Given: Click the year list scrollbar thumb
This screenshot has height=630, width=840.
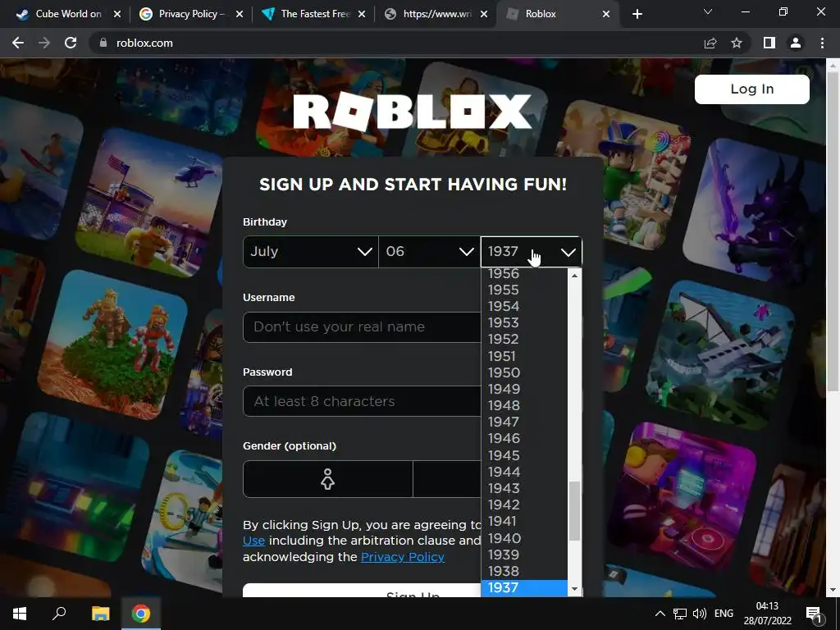Looking at the screenshot, I should coord(574,511).
